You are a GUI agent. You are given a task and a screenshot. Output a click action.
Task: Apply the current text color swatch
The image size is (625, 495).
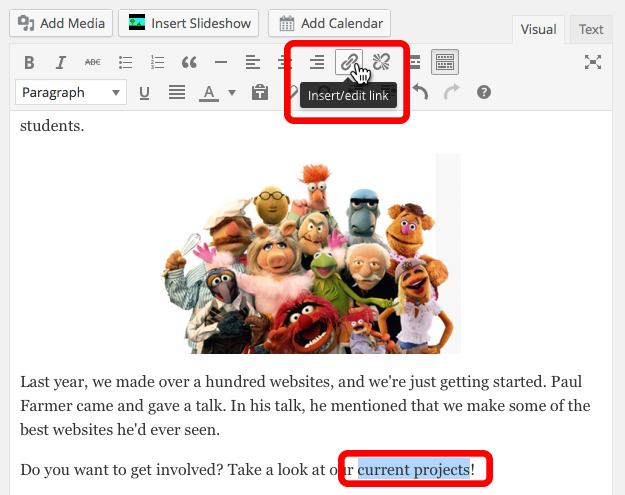208,93
